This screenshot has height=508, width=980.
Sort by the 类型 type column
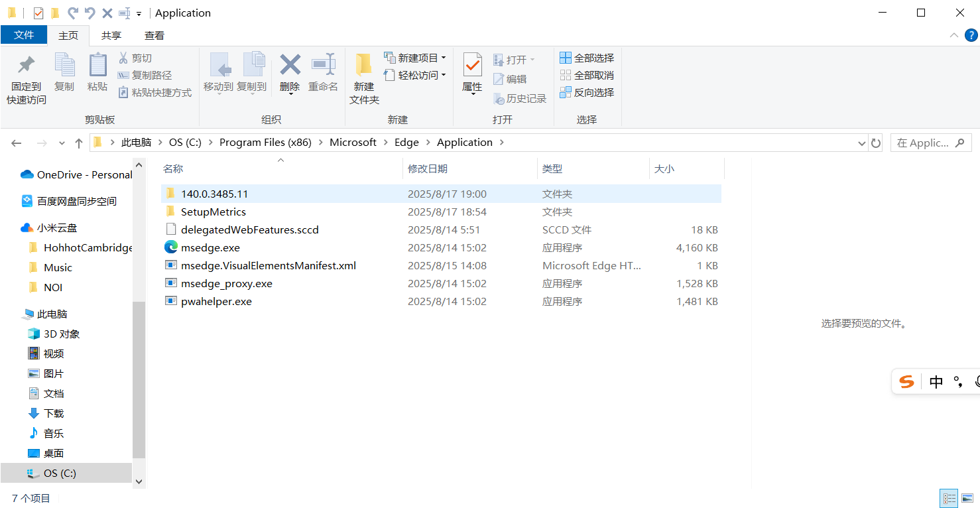593,169
